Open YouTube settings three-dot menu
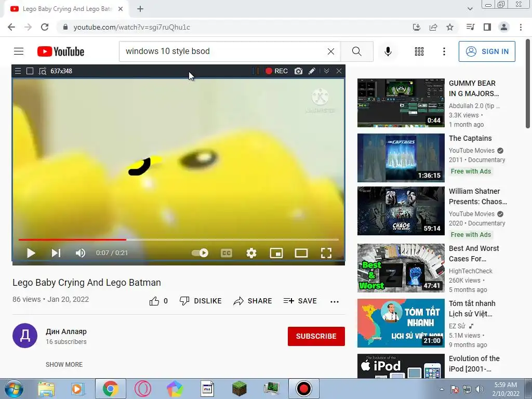 pos(444,51)
